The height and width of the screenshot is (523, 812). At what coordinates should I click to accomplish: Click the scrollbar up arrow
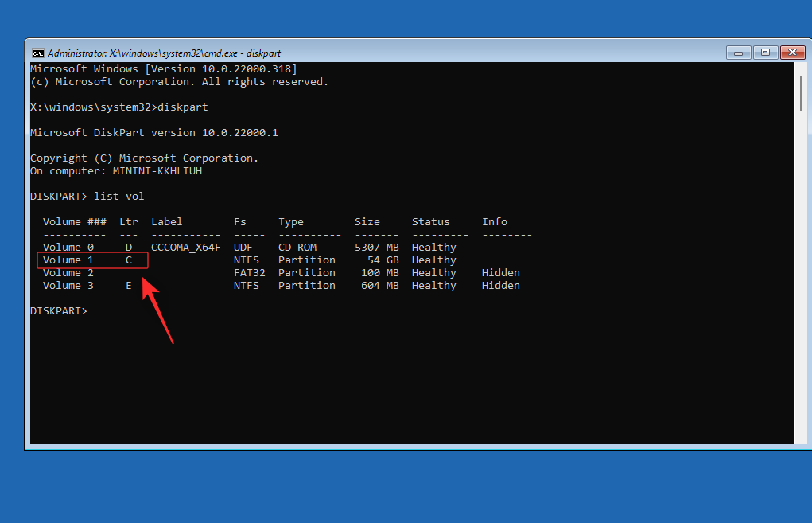[x=799, y=68]
